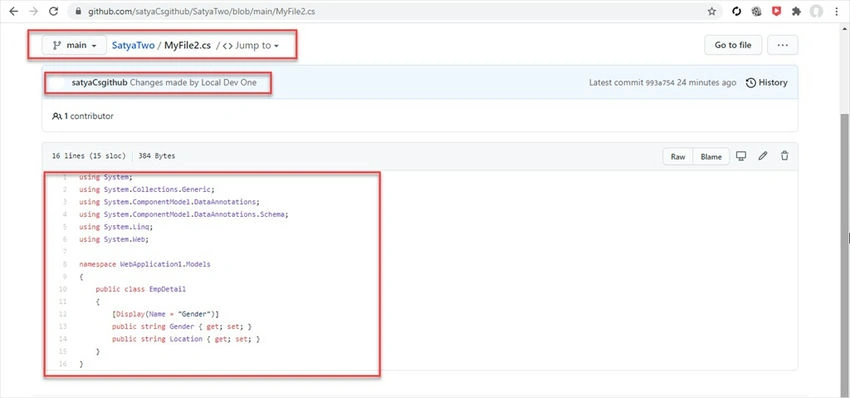This screenshot has width=850, height=398.
Task: Select code line number 8
Action: pyautogui.click(x=65, y=265)
